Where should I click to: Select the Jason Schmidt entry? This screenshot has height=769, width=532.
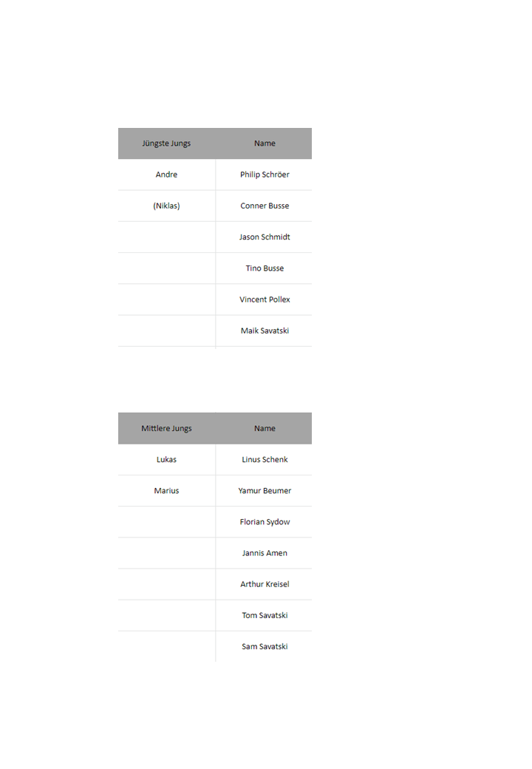pyautogui.click(x=265, y=237)
